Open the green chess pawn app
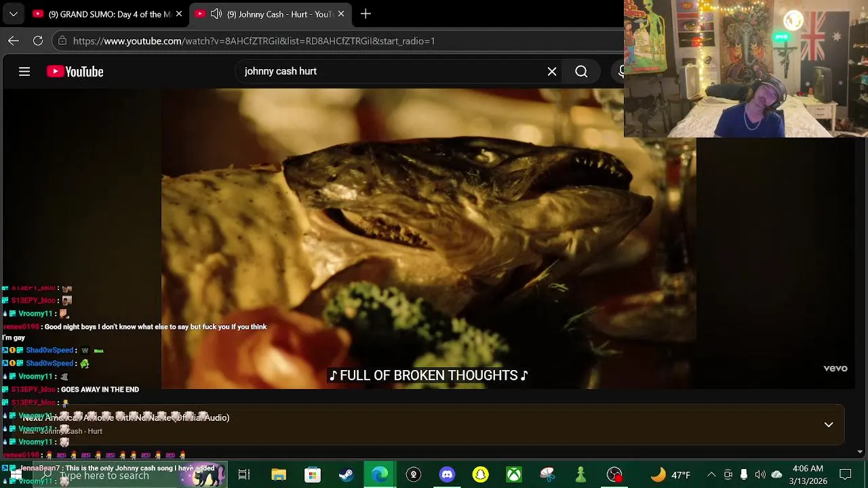Viewport: 868px width, 488px height. (580, 474)
